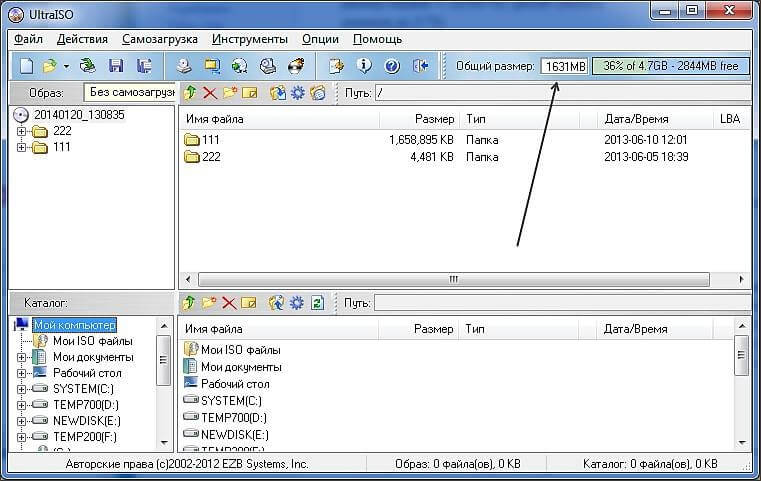Expand folder 111 in image tree

(x=21, y=147)
